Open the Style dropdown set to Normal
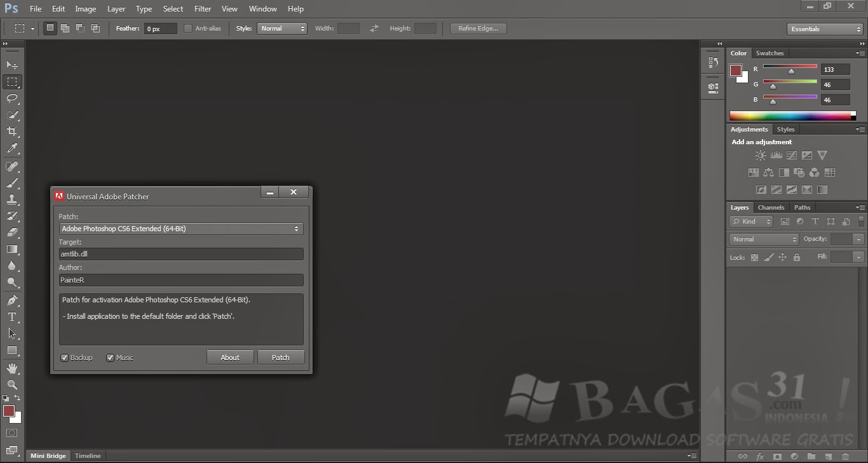The image size is (868, 463). coord(282,29)
